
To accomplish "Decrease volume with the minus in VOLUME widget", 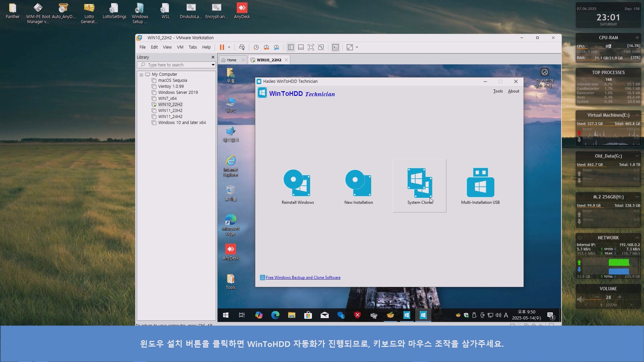I will tap(597, 297).
